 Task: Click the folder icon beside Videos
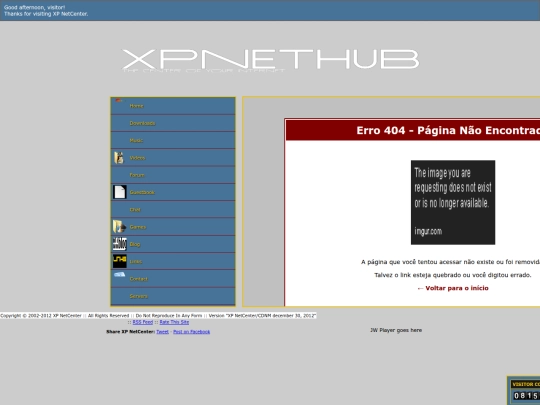[119, 158]
